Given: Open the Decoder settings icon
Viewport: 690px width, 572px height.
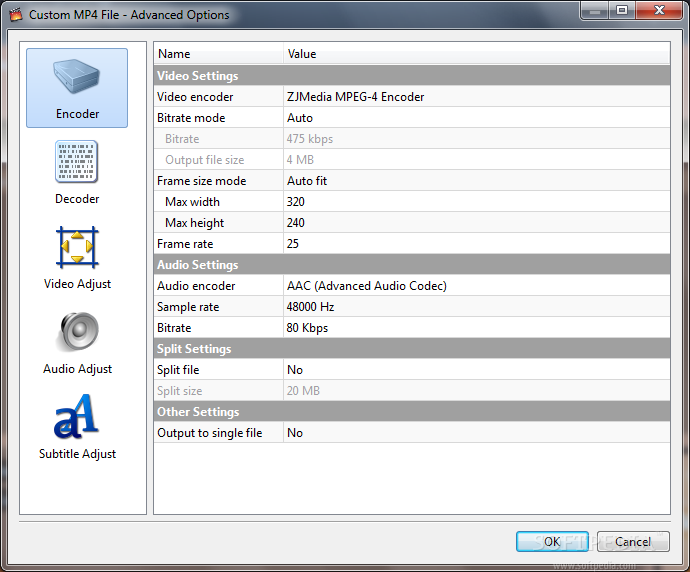Looking at the screenshot, I should [77, 162].
